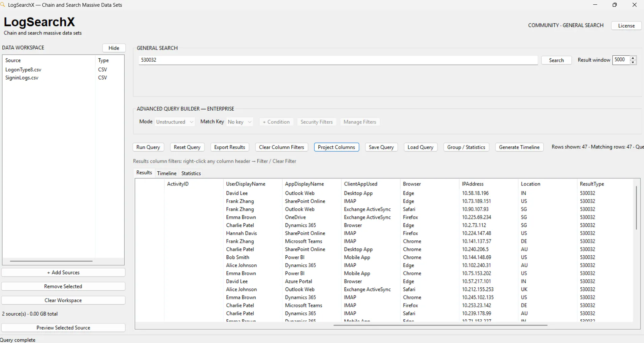Click Run Query button
Screen dimensions: 644x343
point(148,147)
